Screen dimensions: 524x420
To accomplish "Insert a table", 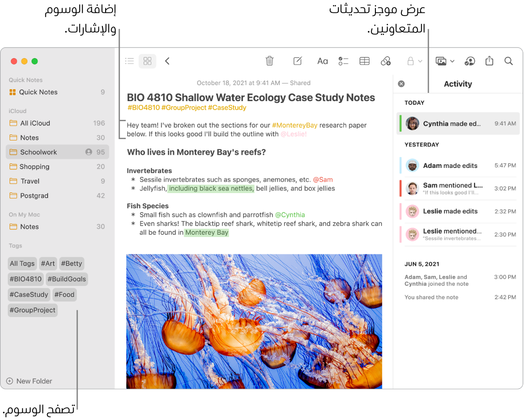I will (364, 61).
